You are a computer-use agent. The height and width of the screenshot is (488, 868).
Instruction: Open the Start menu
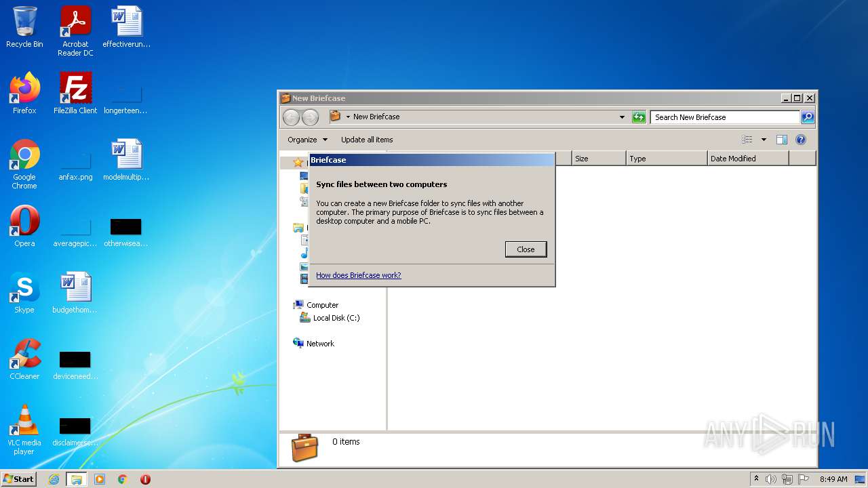[19, 479]
